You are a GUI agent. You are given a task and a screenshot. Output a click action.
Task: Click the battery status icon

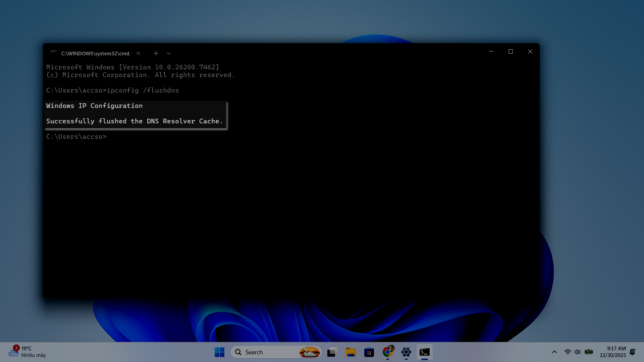(589, 352)
